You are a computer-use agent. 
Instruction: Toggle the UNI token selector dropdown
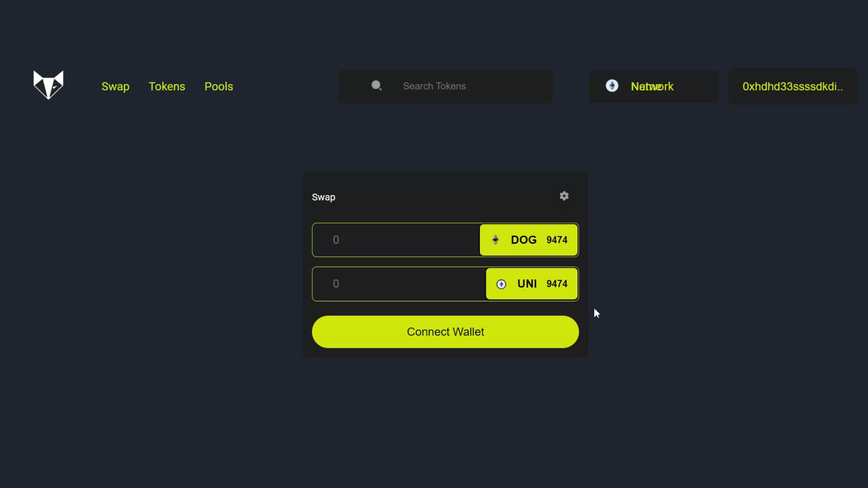531,284
